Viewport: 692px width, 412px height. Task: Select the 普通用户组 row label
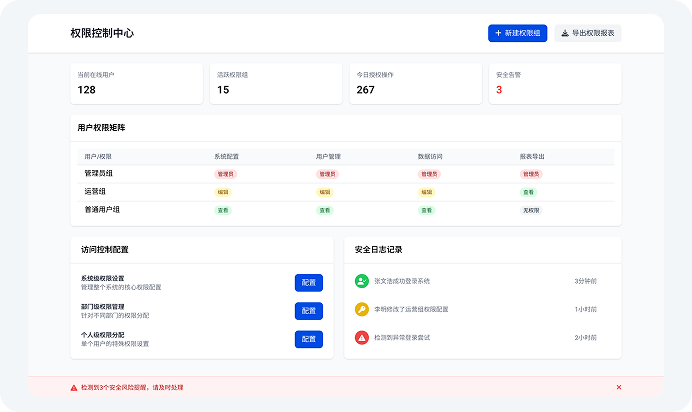tap(102, 210)
